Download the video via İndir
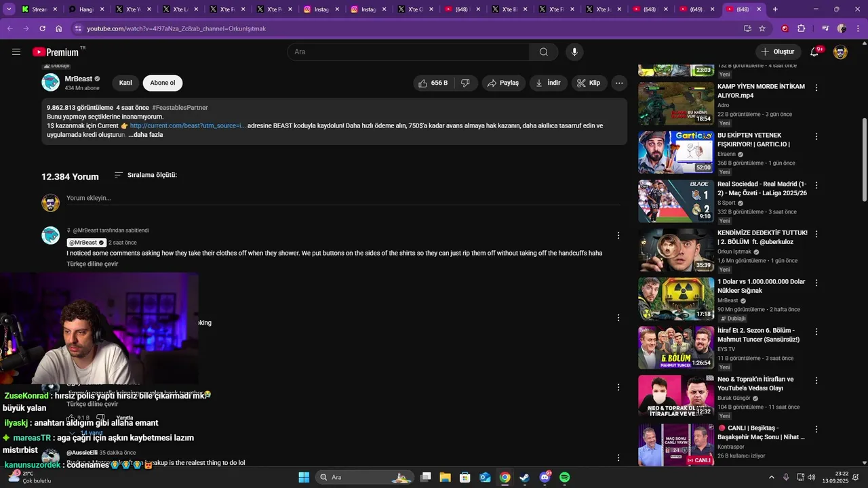This screenshot has width=868, height=488. click(x=549, y=83)
